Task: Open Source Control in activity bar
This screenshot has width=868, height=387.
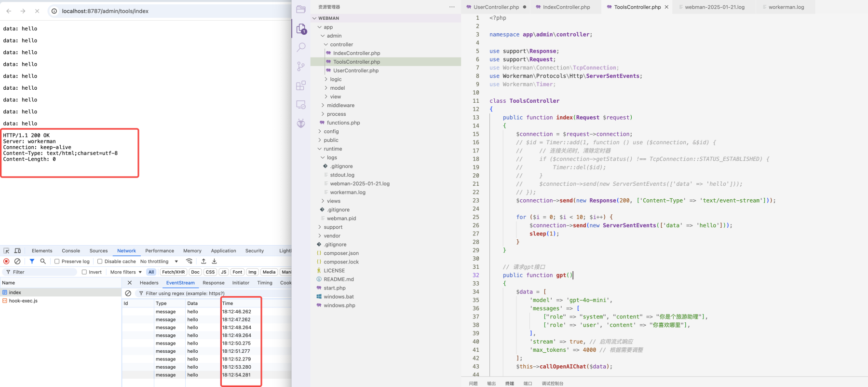Action: 301,66
